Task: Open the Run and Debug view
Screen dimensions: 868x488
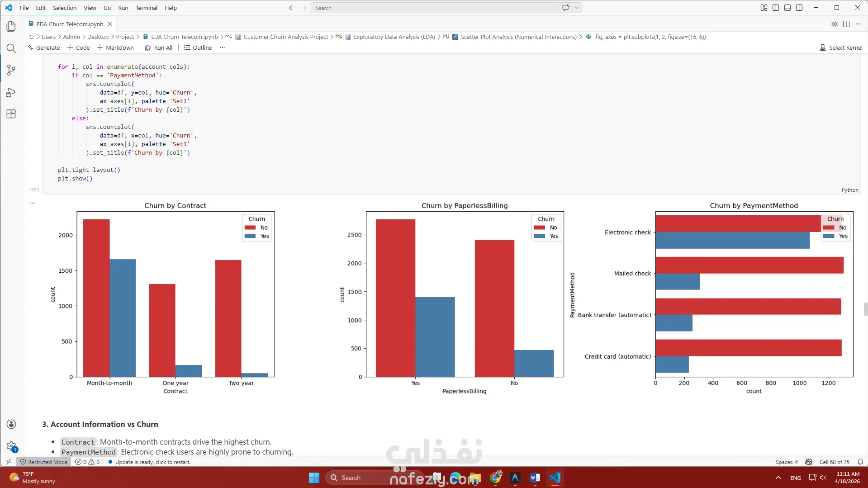Action: 11,92
